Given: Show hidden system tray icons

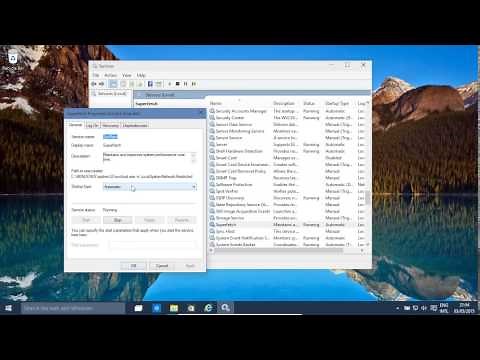Looking at the screenshot, I should pos(398,308).
